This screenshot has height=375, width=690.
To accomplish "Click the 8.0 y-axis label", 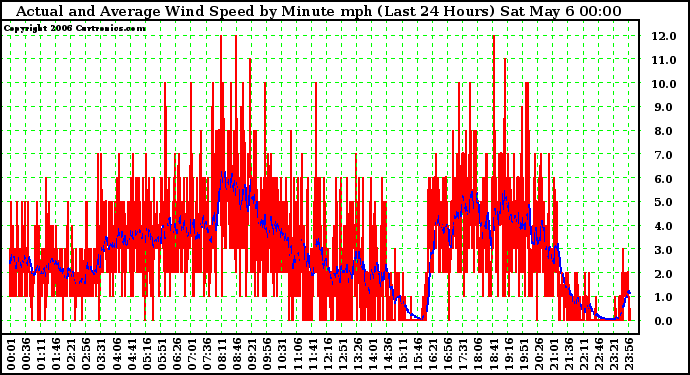I will click(x=664, y=131).
